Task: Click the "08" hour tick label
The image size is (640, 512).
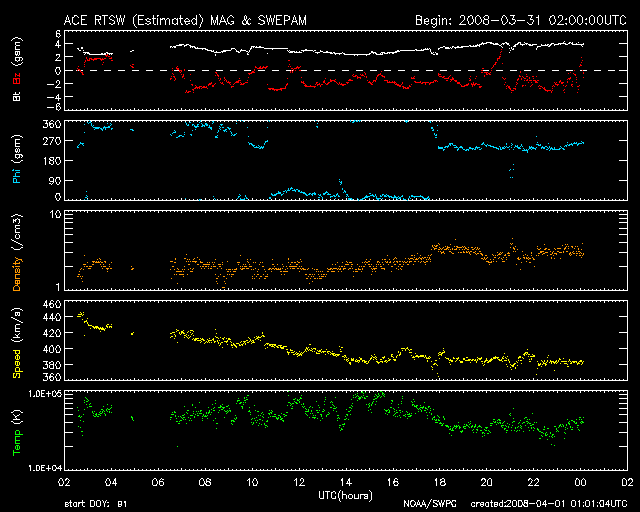Action: pyautogui.click(x=205, y=482)
